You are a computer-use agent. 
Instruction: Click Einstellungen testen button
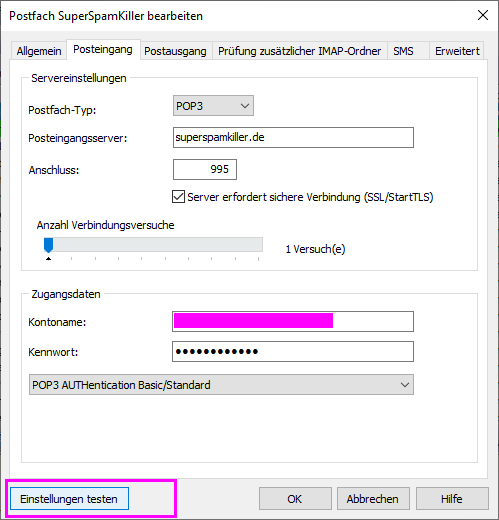pos(69,499)
